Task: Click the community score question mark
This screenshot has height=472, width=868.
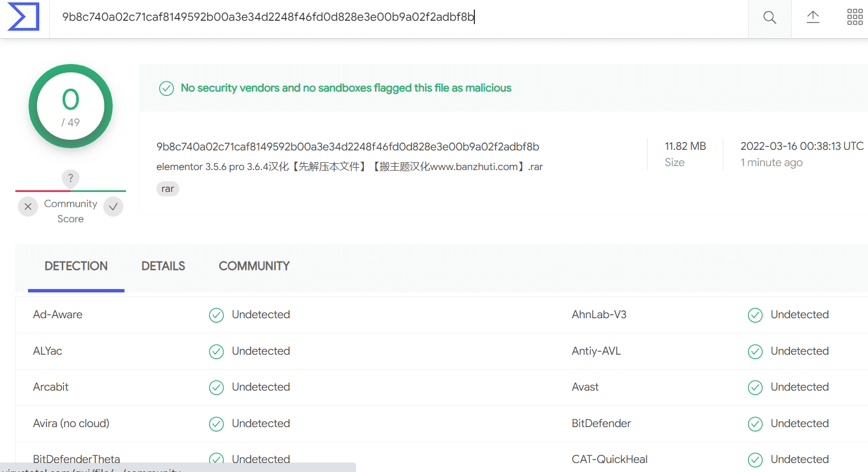Action: (71, 178)
